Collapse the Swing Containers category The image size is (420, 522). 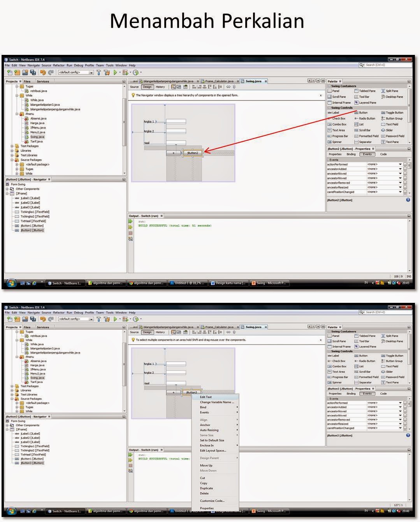click(x=330, y=86)
